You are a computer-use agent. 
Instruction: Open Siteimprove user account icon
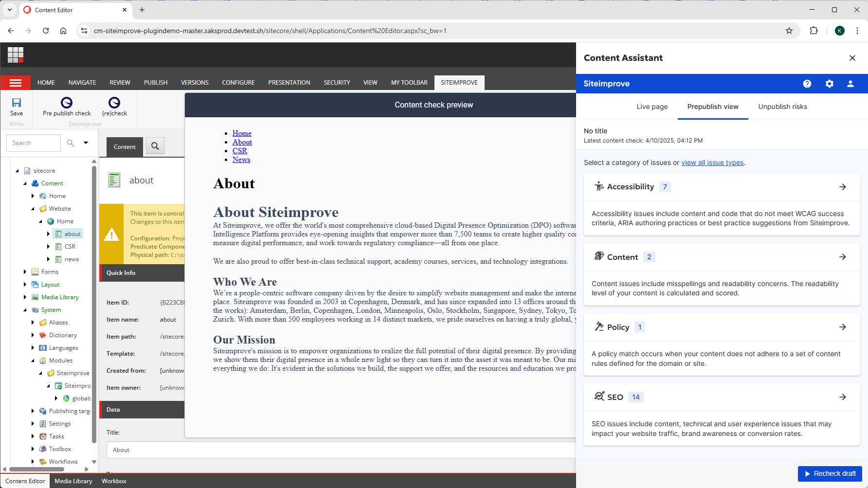click(850, 84)
